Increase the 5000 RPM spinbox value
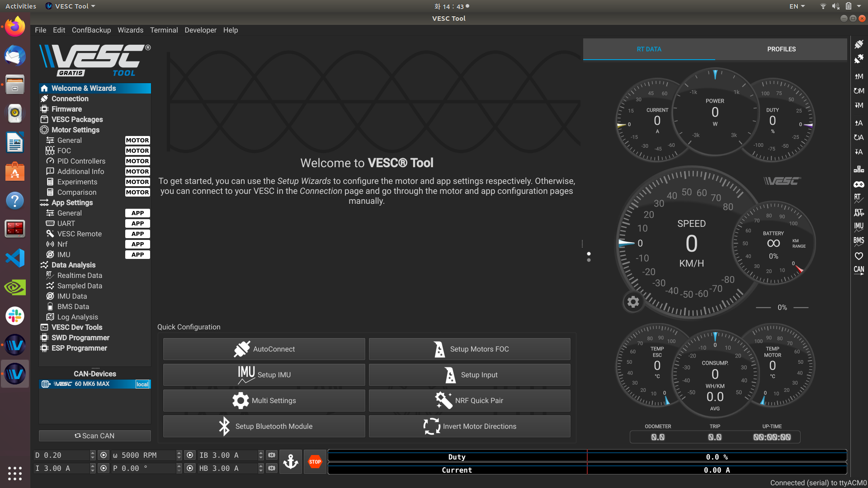 (179, 453)
